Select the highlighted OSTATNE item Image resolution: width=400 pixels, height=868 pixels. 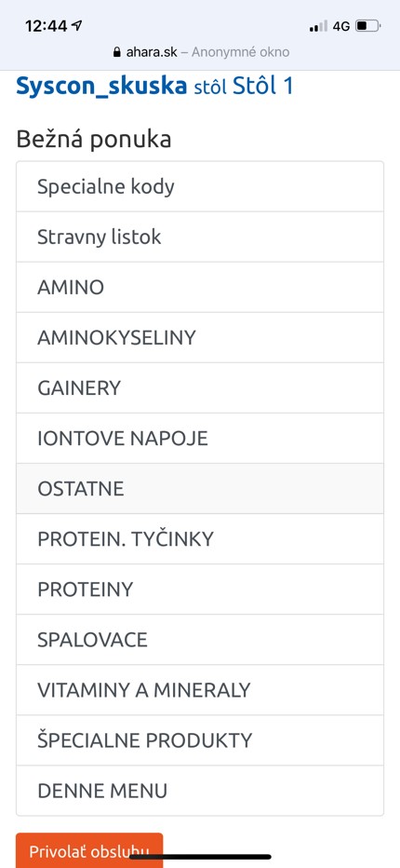click(200, 489)
